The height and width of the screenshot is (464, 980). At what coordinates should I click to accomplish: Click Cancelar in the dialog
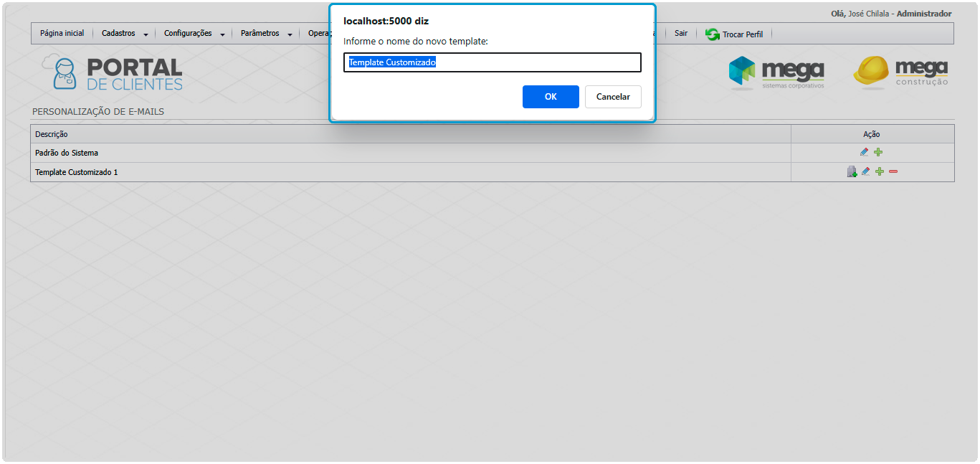click(613, 97)
